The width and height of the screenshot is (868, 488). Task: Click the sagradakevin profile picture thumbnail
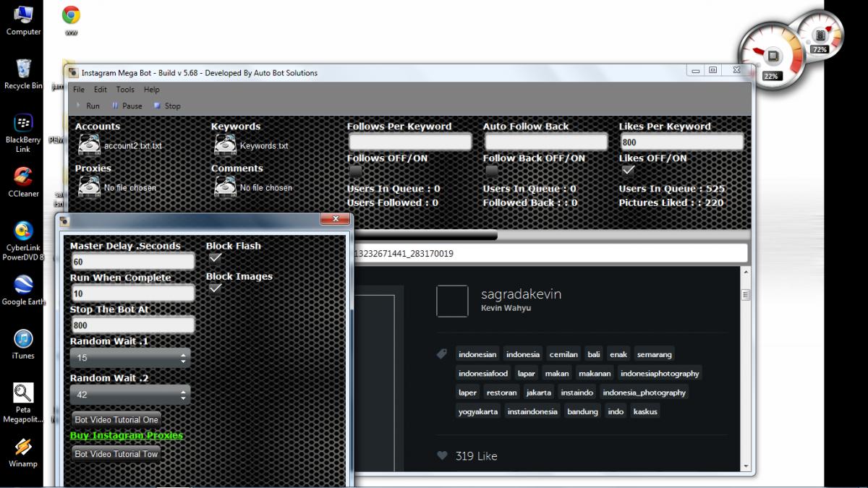(x=452, y=301)
